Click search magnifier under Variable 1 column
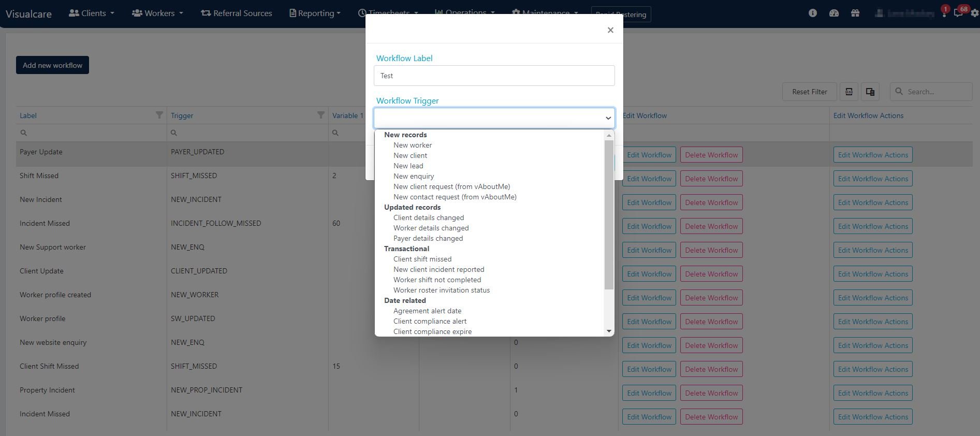The height and width of the screenshot is (436, 980). click(335, 133)
